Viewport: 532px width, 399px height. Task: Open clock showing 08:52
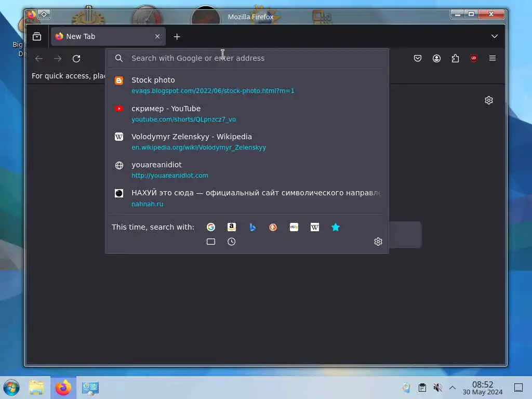(x=483, y=388)
